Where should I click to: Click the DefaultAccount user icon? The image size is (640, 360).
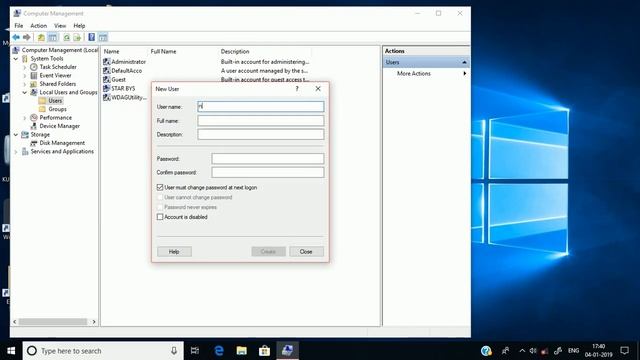coord(107,71)
